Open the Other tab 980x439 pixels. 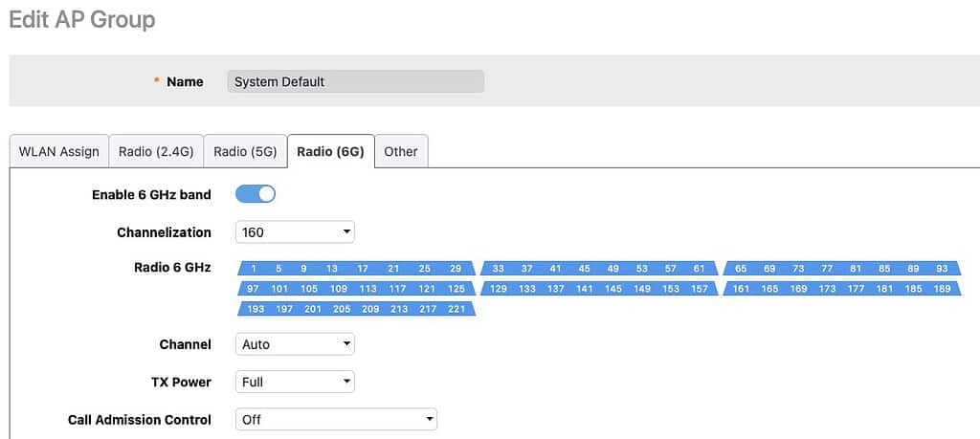401,151
